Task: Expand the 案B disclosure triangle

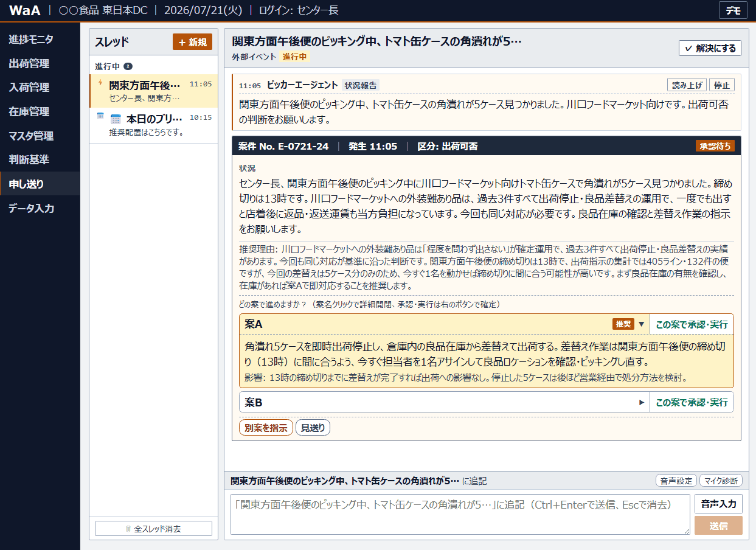Action: point(641,402)
